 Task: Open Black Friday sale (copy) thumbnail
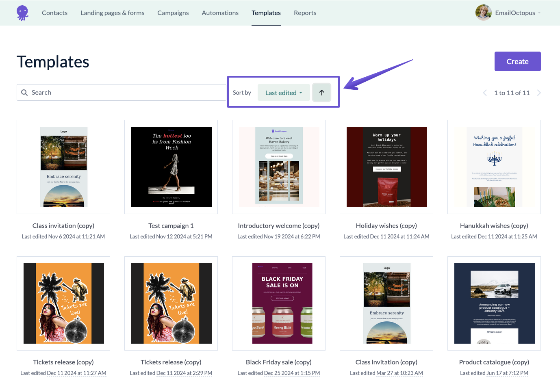[x=279, y=303]
